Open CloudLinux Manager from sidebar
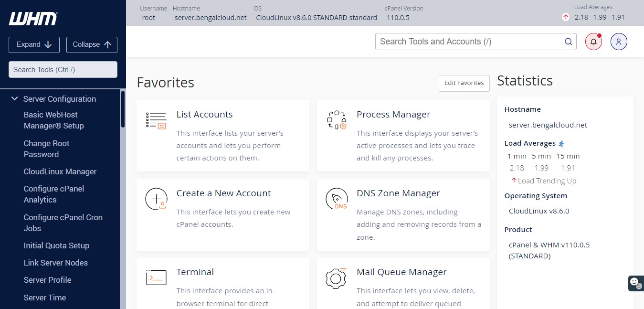Image resolution: width=644 pixels, height=309 pixels. click(60, 171)
